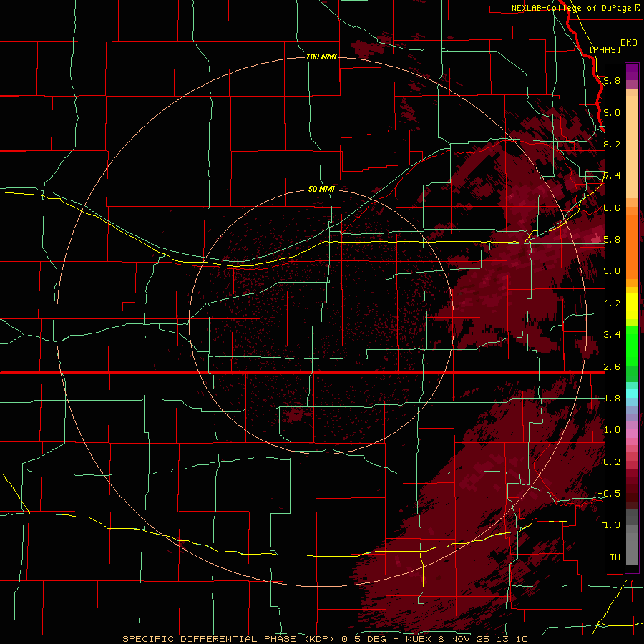Click the 0.5 DEG elevation angle text
The image size is (644, 644).
[x=363, y=639]
